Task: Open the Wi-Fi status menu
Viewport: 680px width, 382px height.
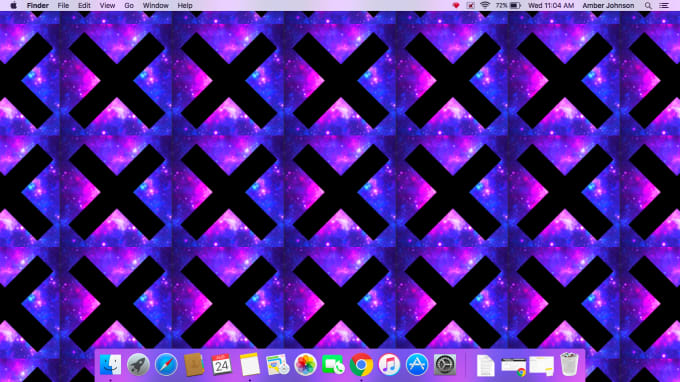Action: click(485, 6)
